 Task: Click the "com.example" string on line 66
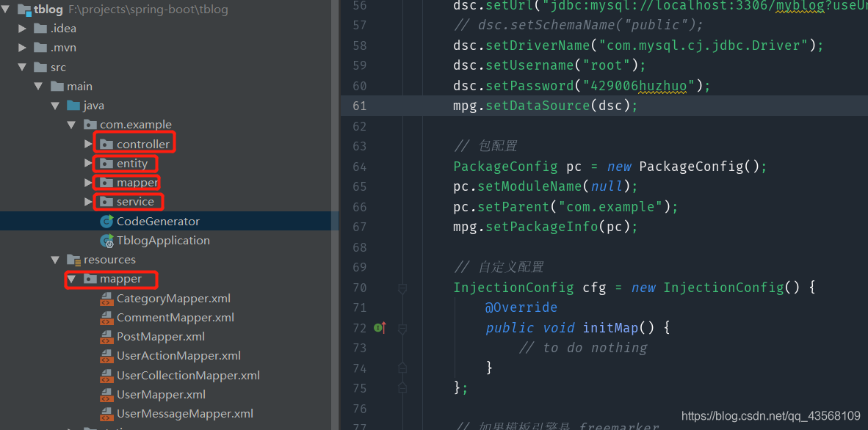pos(610,207)
